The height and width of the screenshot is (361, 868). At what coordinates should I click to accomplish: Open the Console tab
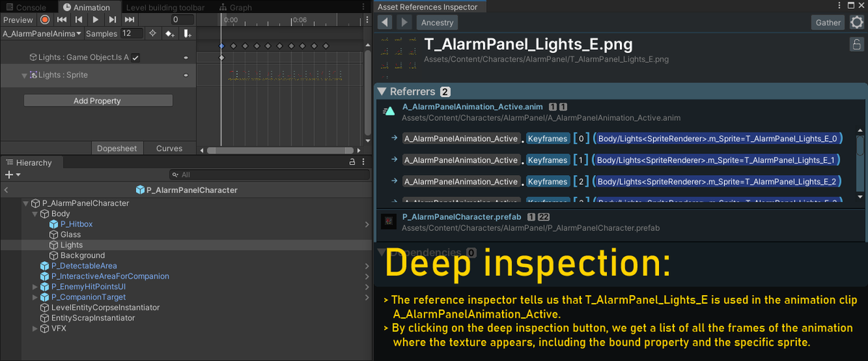pyautogui.click(x=26, y=7)
